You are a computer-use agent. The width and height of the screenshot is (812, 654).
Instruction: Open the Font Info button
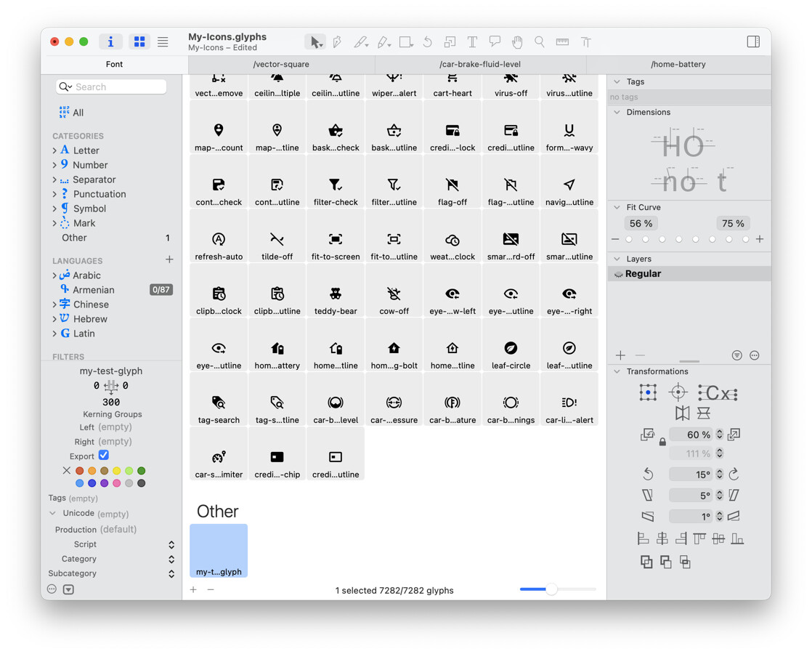pos(111,42)
